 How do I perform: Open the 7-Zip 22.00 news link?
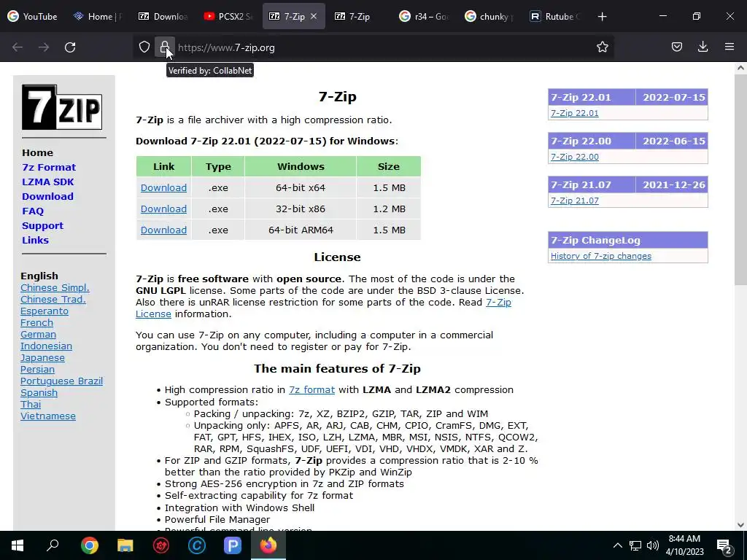(x=575, y=157)
